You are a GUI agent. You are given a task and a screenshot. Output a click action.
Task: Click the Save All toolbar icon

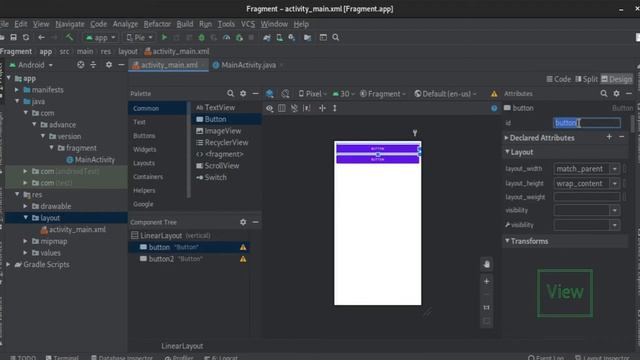[x=13, y=38]
